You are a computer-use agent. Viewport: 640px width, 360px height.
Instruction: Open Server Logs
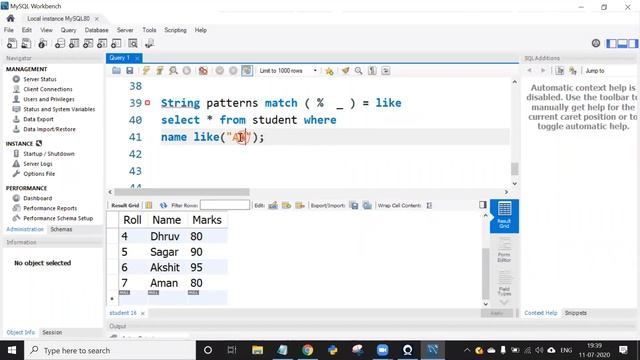[38, 164]
